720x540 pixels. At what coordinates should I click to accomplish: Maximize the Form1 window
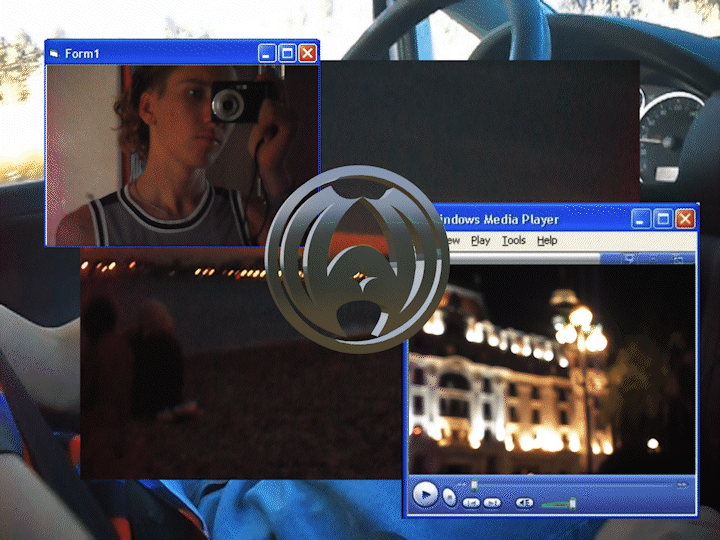pos(287,54)
